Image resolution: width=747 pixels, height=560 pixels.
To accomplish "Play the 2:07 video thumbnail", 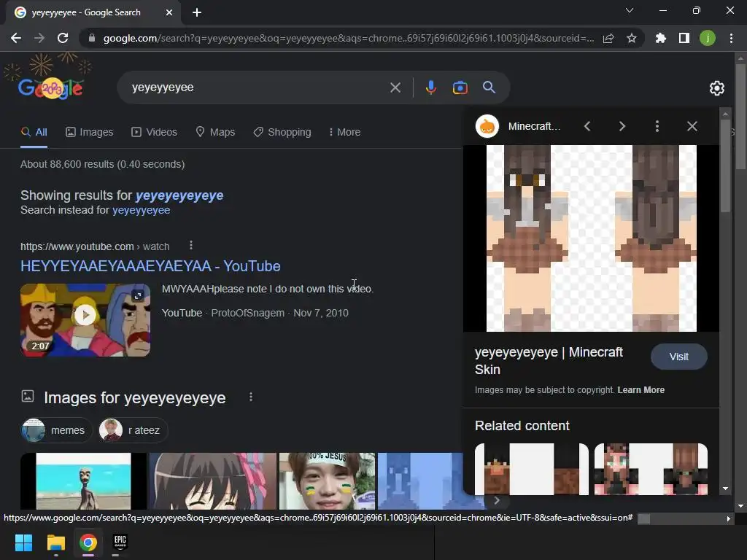I will pyautogui.click(x=85, y=320).
